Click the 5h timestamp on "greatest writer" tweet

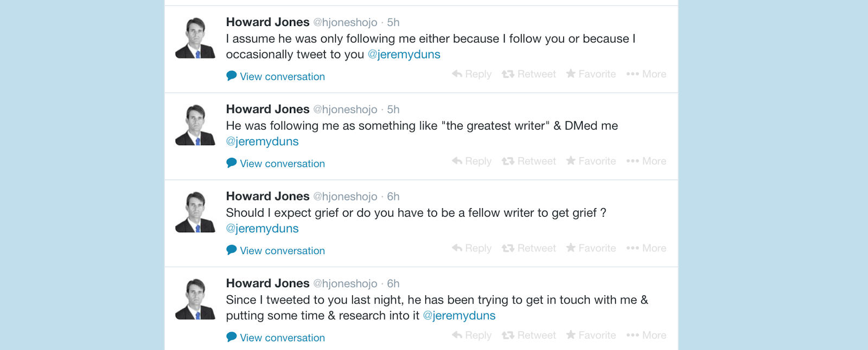(393, 109)
